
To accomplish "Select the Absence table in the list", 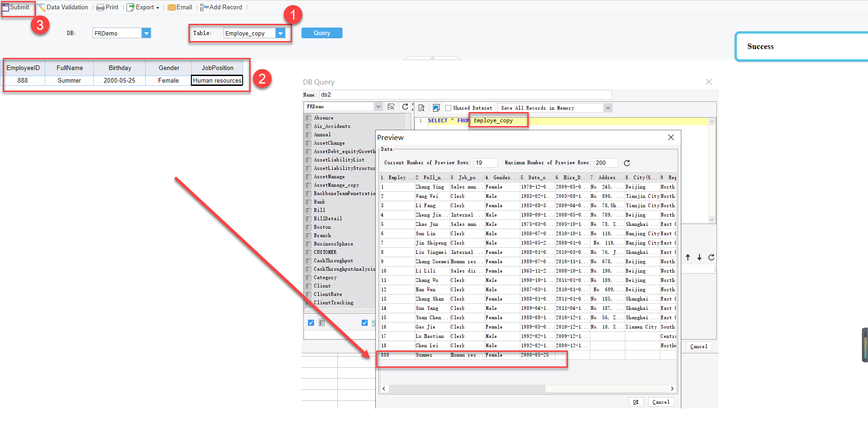I will pyautogui.click(x=323, y=118).
